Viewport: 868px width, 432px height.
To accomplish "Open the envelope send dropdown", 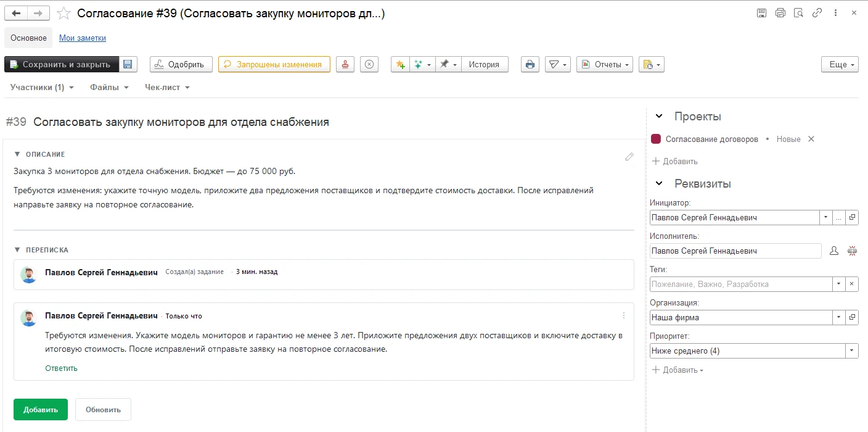I will click(558, 64).
